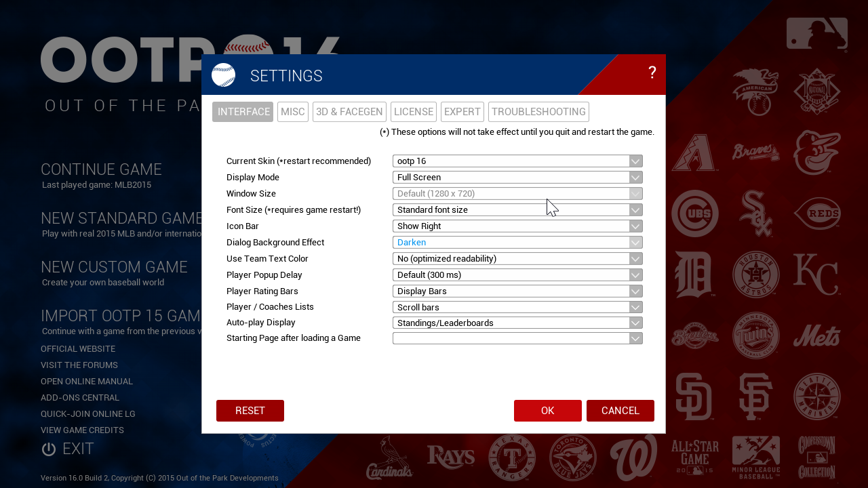Click the 'Player Popup Delay' label
868x488 pixels.
pyautogui.click(x=264, y=275)
